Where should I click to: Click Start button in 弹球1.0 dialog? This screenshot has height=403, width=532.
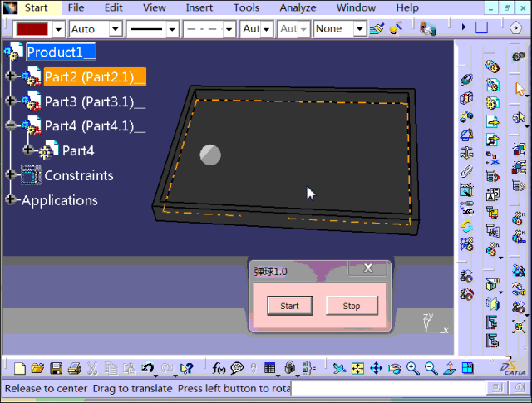(x=290, y=306)
